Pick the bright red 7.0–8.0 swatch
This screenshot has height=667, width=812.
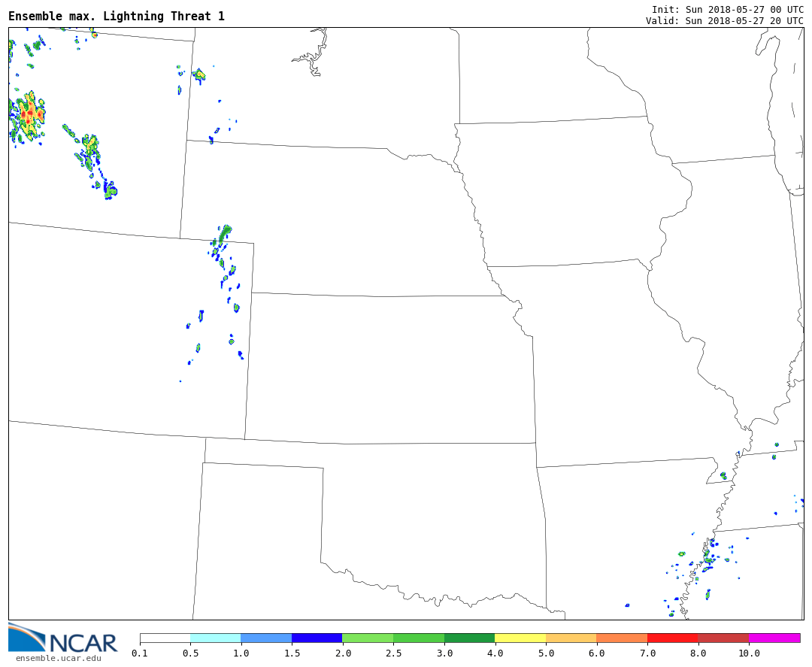pos(672,638)
